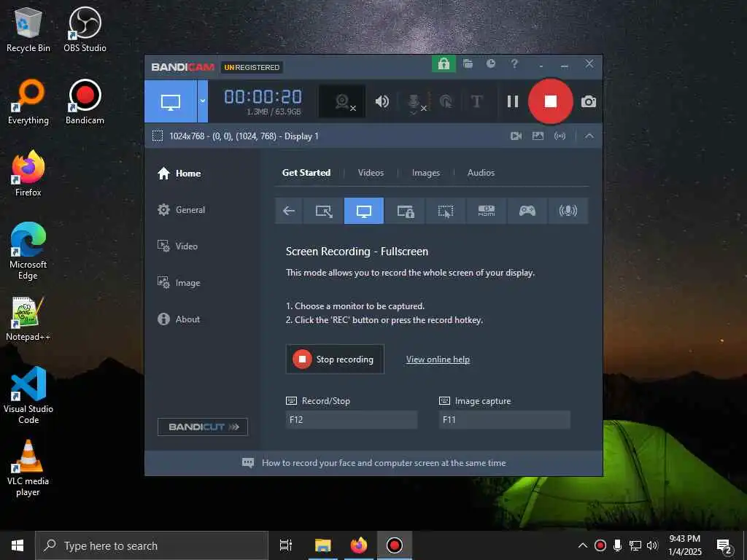
Task: Click the volume icon in system tray
Action: tap(652, 545)
